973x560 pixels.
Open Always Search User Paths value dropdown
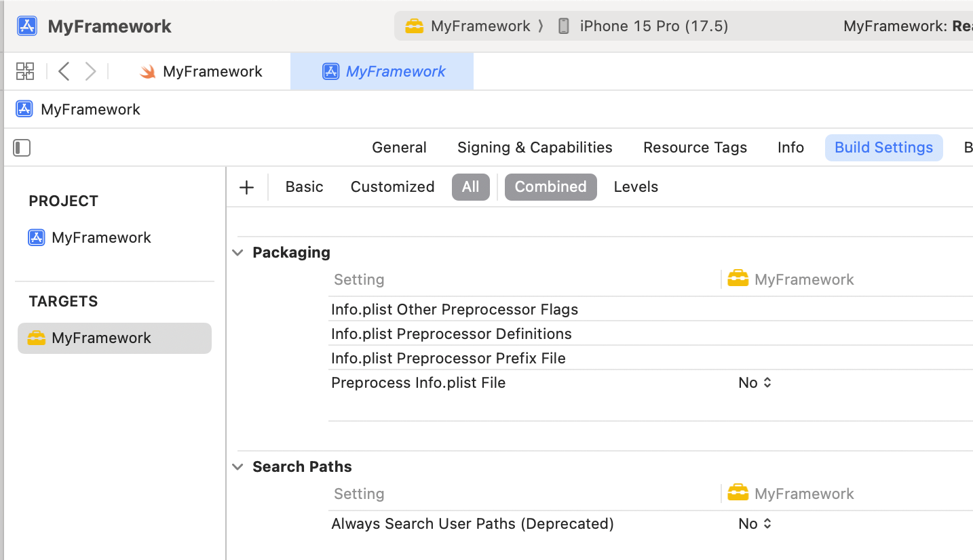tap(755, 523)
